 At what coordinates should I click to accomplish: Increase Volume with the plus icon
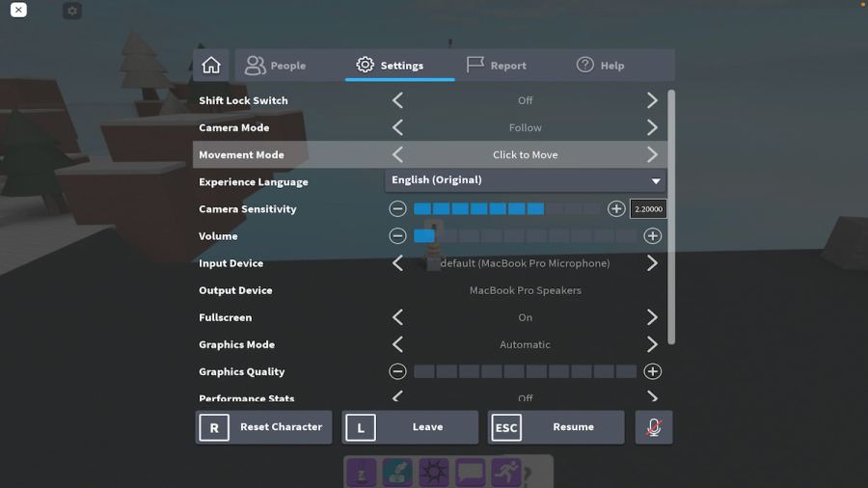(653, 236)
